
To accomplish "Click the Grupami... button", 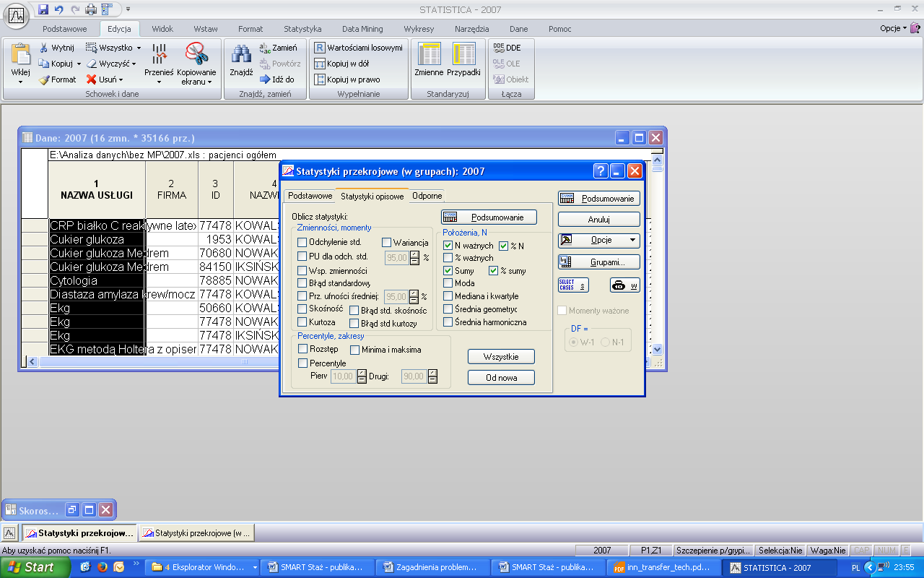I will point(599,262).
